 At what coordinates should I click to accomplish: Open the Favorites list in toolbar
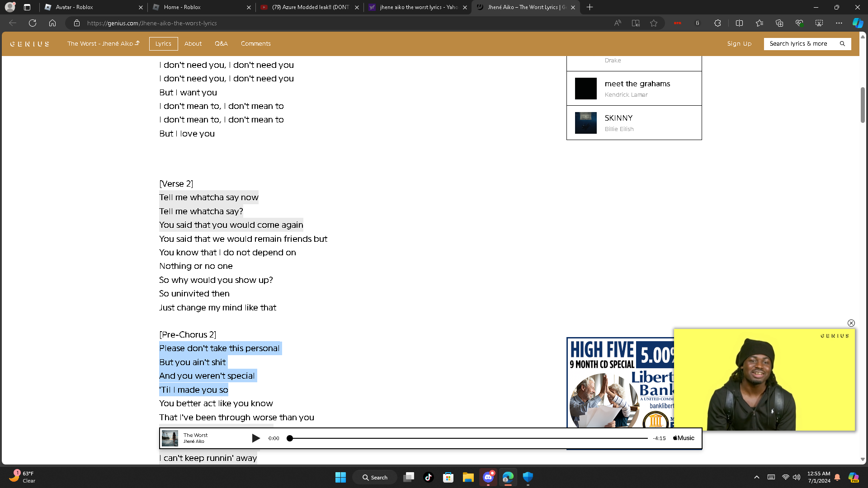point(759,23)
